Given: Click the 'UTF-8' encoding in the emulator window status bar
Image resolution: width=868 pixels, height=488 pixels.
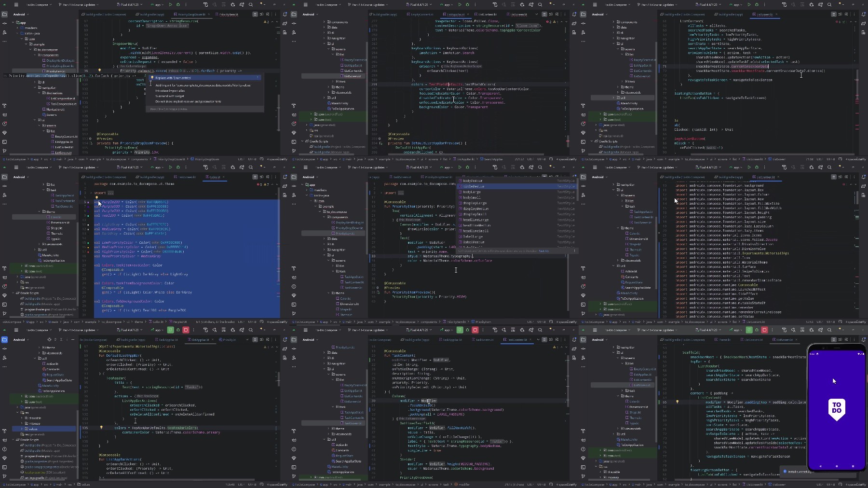Looking at the screenshot, I should (830, 485).
